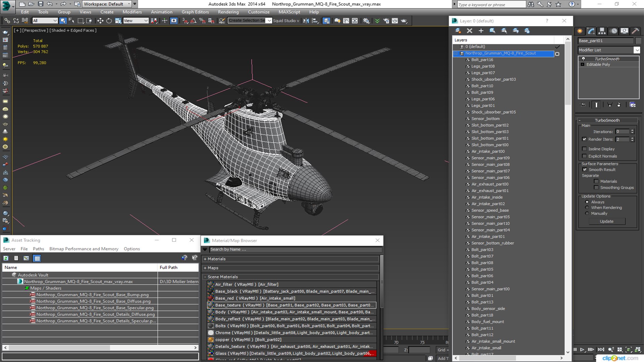Switch to the Hierarchy command panel tab

pos(602,31)
